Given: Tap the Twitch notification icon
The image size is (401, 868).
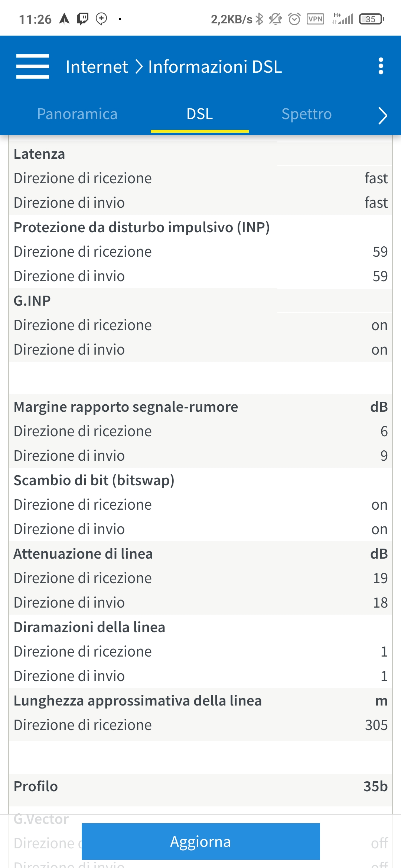Looking at the screenshot, I should coord(83,19).
